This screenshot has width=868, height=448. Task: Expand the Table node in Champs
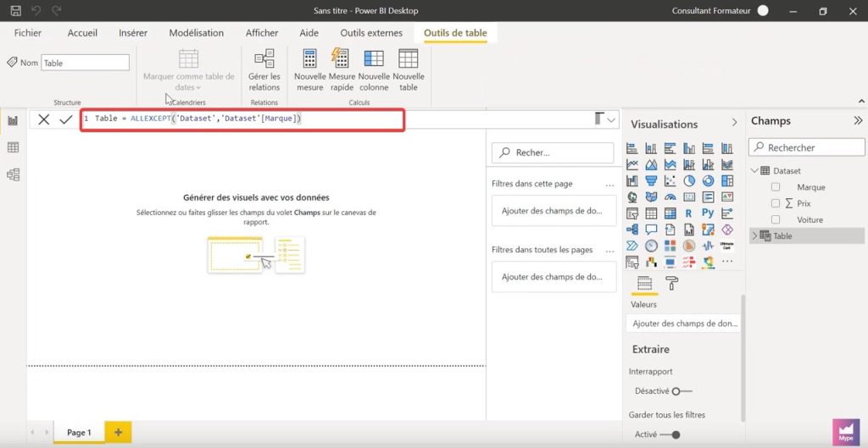[754, 236]
